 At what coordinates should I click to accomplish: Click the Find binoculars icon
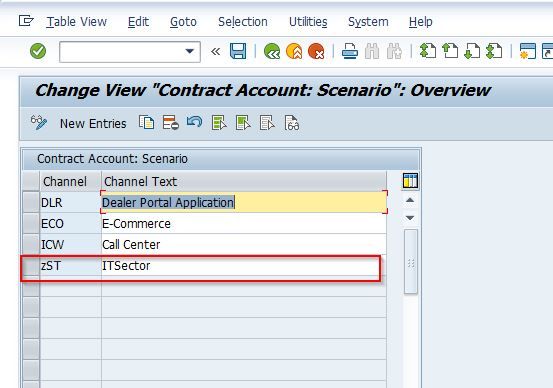(x=372, y=51)
